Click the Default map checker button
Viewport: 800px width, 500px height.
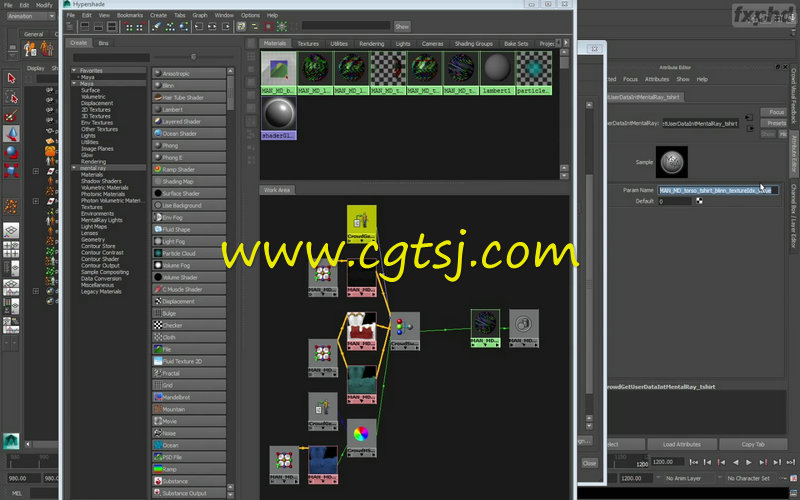(x=699, y=201)
